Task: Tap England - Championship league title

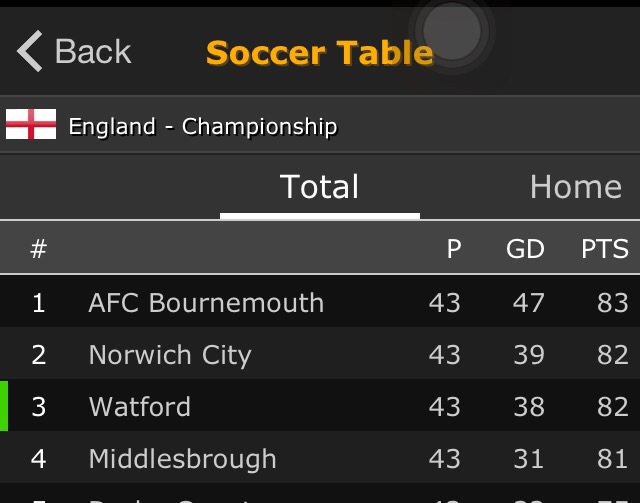Action: tap(202, 126)
